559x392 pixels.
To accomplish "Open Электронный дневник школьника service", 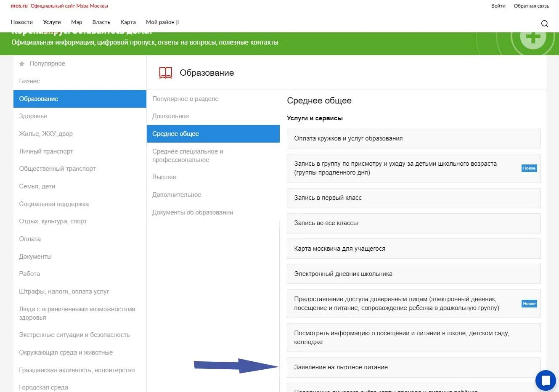I will (x=413, y=274).
